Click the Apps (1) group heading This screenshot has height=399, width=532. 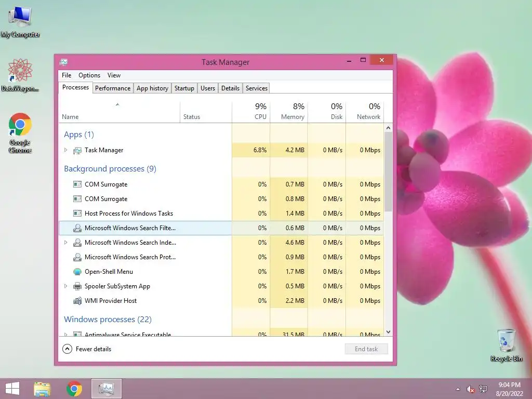tap(79, 135)
